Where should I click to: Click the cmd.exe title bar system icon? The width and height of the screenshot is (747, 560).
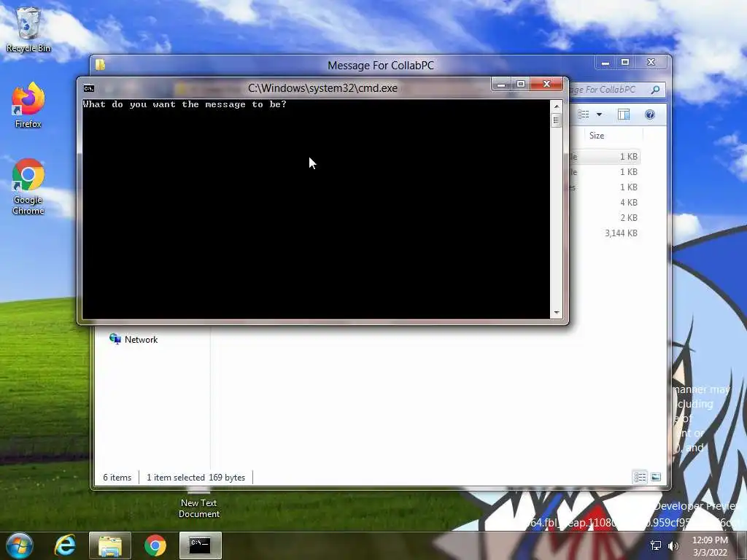point(88,88)
